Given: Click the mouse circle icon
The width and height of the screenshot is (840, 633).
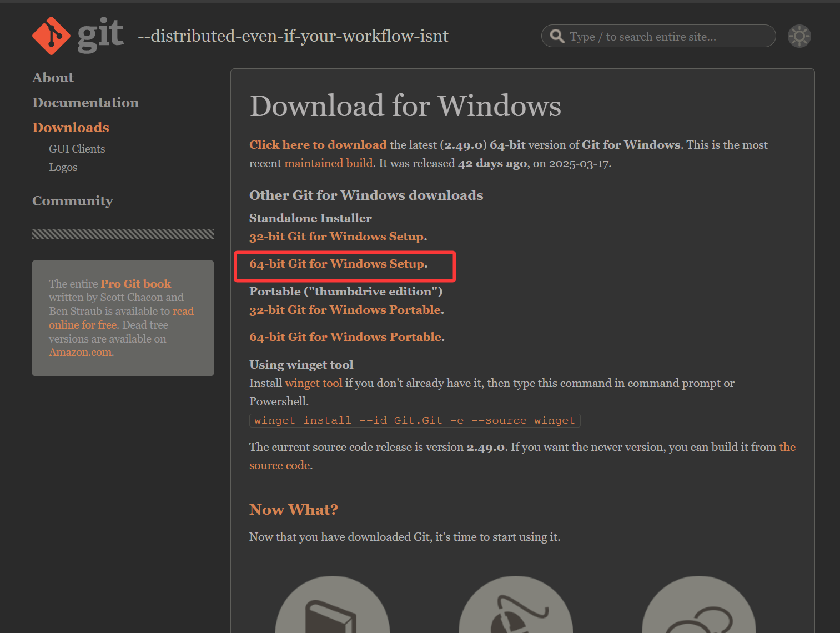Looking at the screenshot, I should tap(516, 605).
